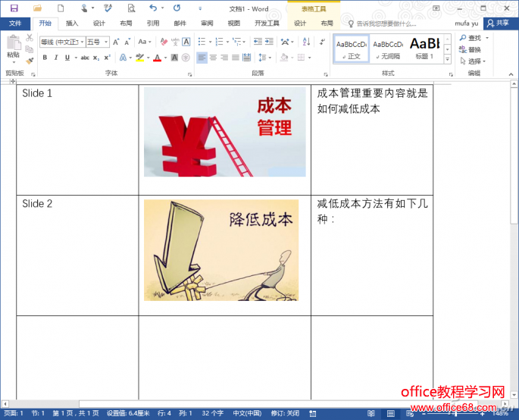Toggle character border
519x420 pixels.
(x=186, y=42)
